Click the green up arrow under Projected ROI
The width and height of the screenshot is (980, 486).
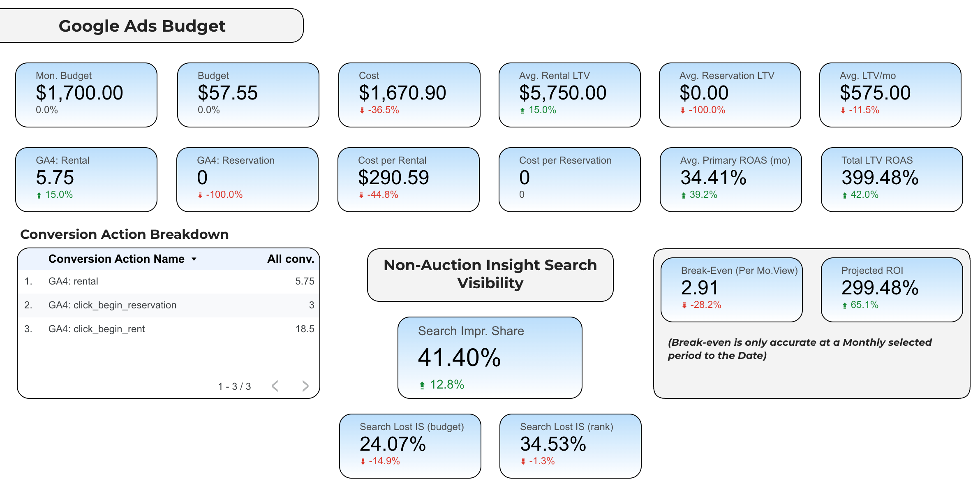coord(845,305)
